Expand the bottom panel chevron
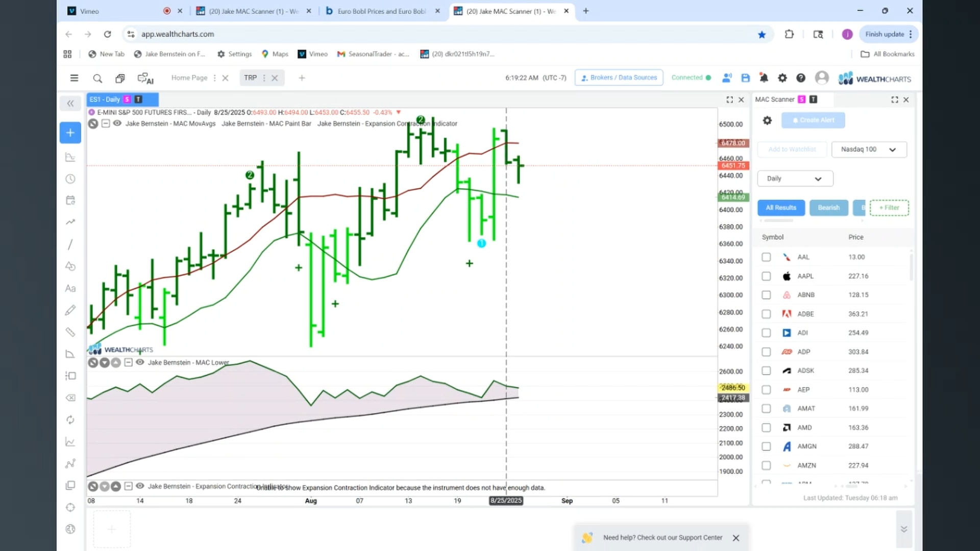 click(904, 529)
